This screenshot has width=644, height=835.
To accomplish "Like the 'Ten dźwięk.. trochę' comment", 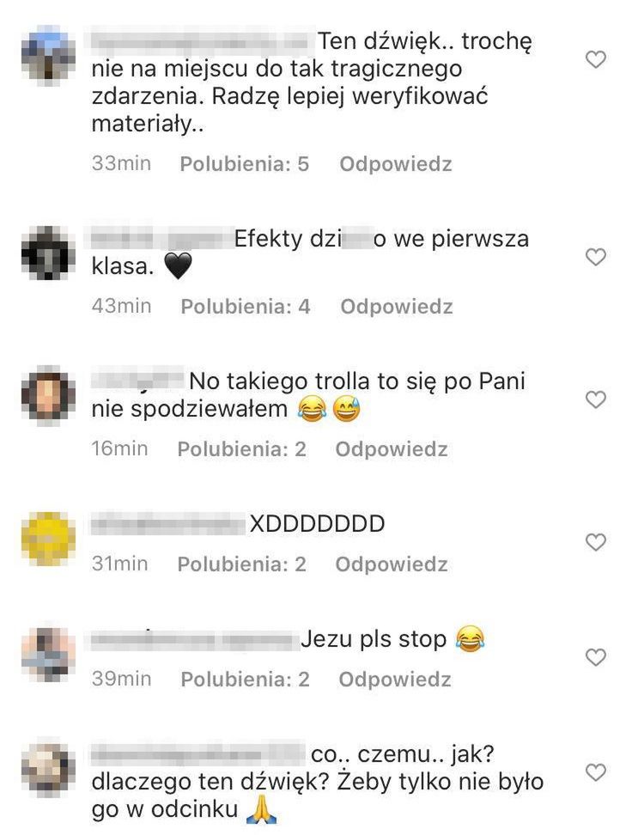I will [x=596, y=59].
